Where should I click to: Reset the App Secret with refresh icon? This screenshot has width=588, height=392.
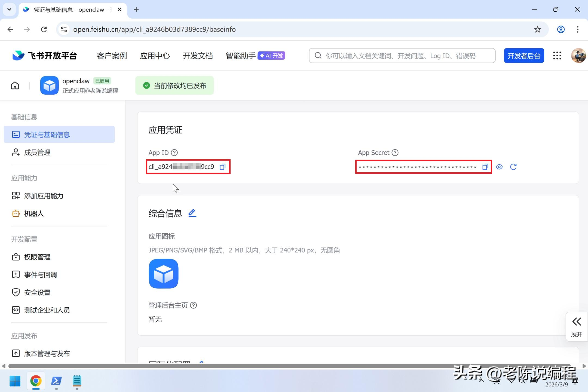(513, 167)
